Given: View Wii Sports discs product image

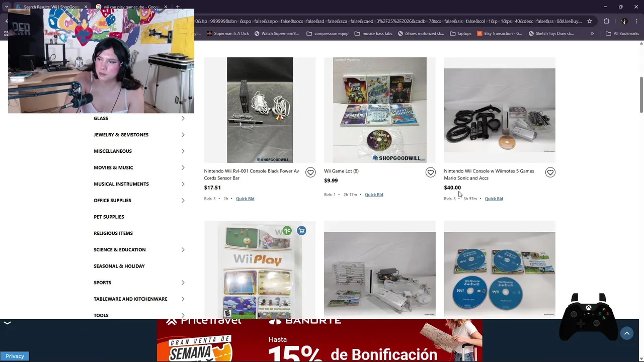Looking at the screenshot, I should click(x=500, y=270).
